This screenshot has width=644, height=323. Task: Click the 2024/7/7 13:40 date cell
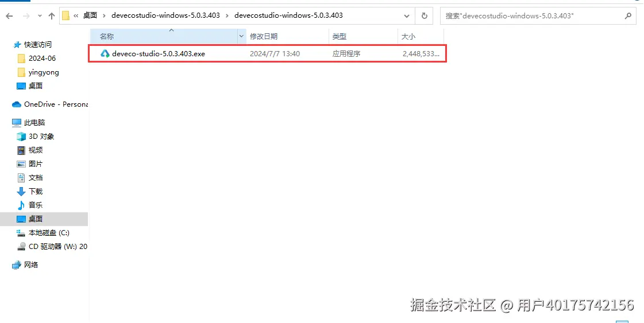[x=275, y=54]
